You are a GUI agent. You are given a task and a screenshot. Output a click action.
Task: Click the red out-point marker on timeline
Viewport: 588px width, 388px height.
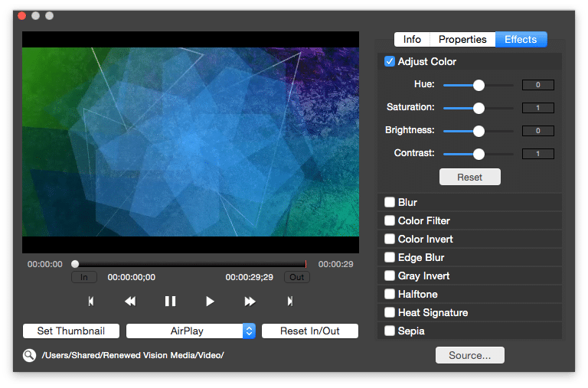[x=306, y=264]
